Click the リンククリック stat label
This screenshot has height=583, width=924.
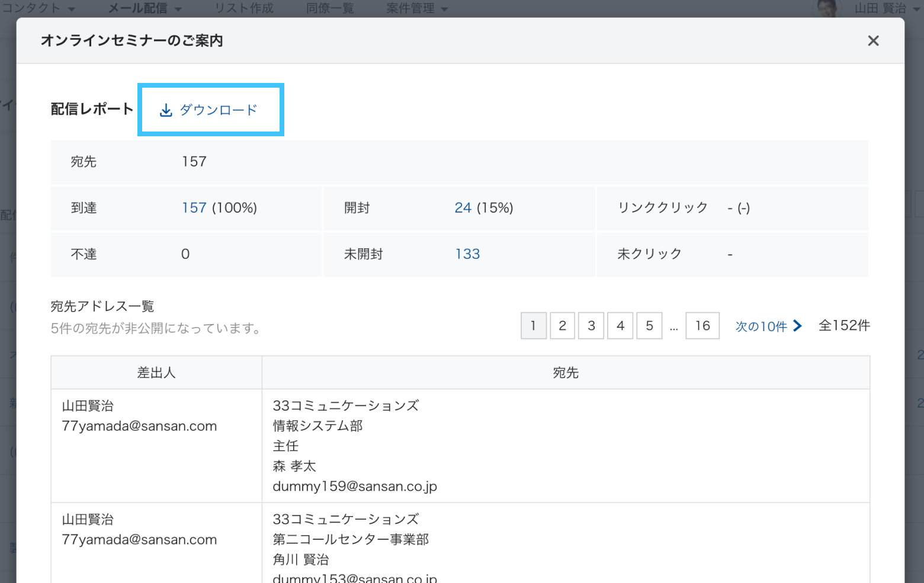663,207
